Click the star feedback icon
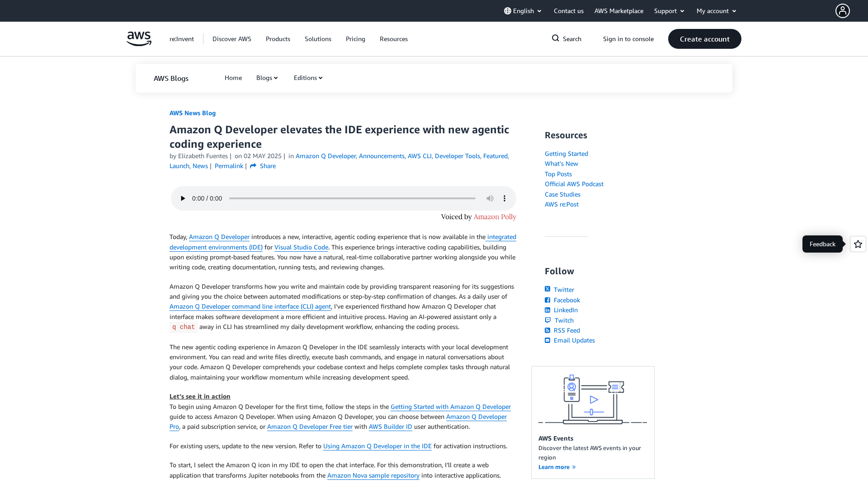Viewport: 868px width, 488px height. click(x=858, y=244)
